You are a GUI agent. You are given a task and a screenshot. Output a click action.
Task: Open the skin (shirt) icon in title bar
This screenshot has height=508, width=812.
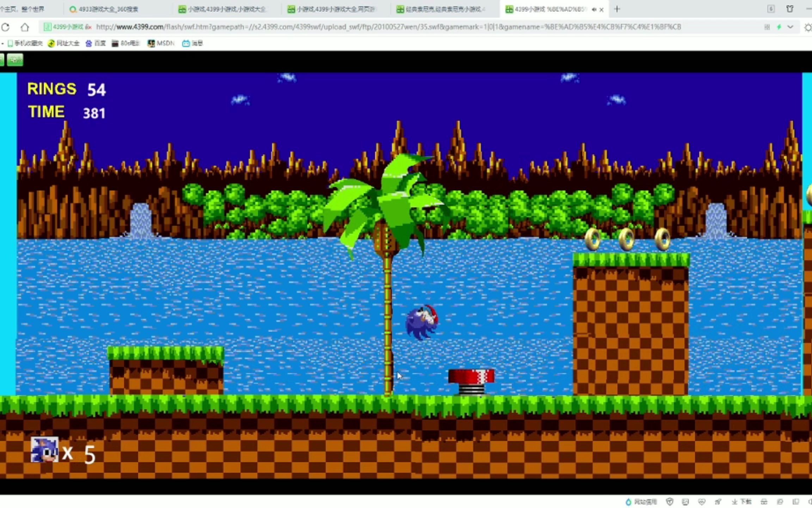790,9
